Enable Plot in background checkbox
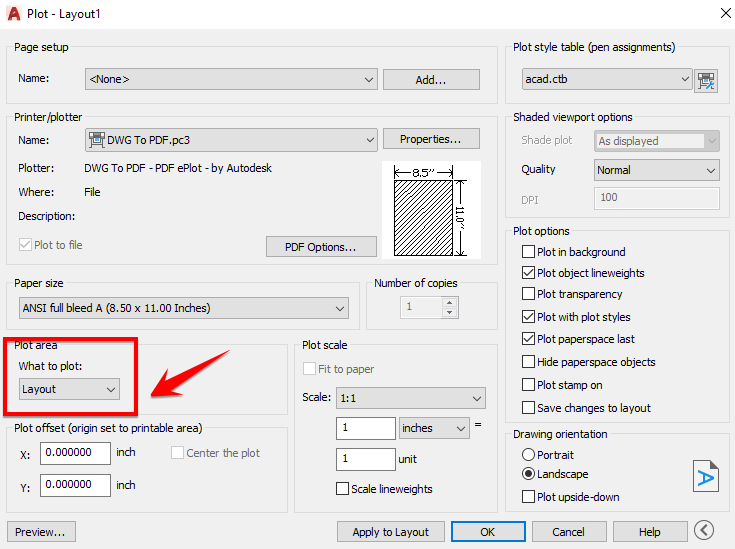735x549 pixels. [x=528, y=252]
